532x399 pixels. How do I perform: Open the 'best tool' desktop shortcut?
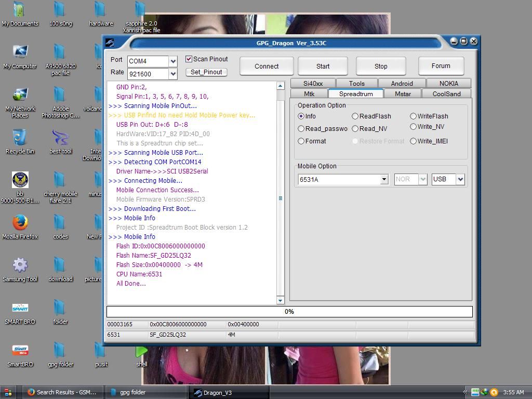tap(60, 138)
